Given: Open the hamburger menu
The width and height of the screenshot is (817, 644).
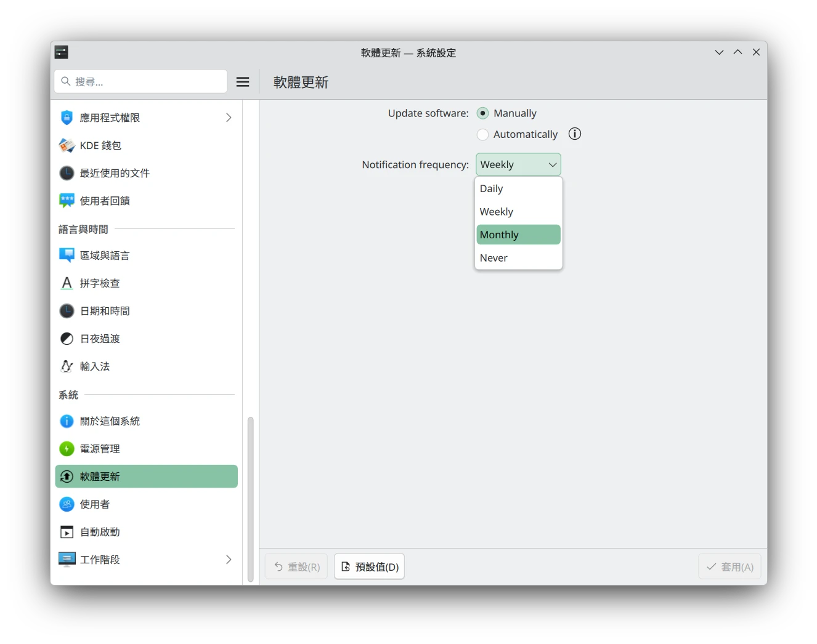Looking at the screenshot, I should pos(242,81).
